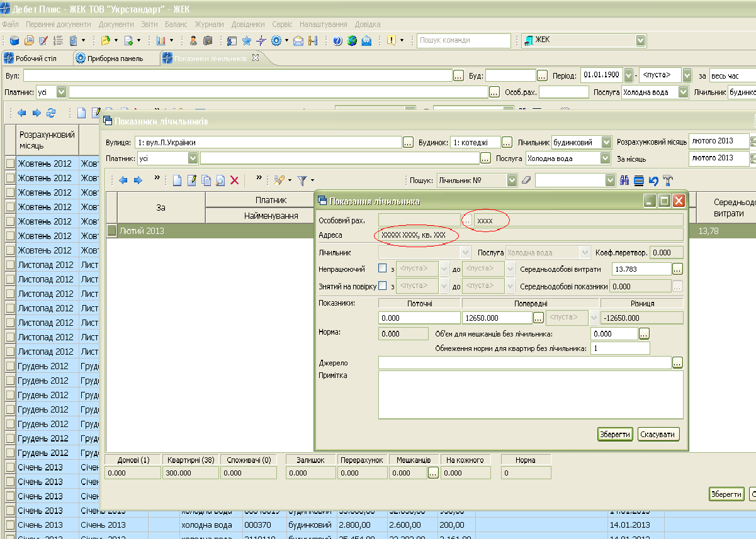Expand the Послуга Холодна вода dropdown in dialog
This screenshot has height=539, width=756.
[x=606, y=158]
